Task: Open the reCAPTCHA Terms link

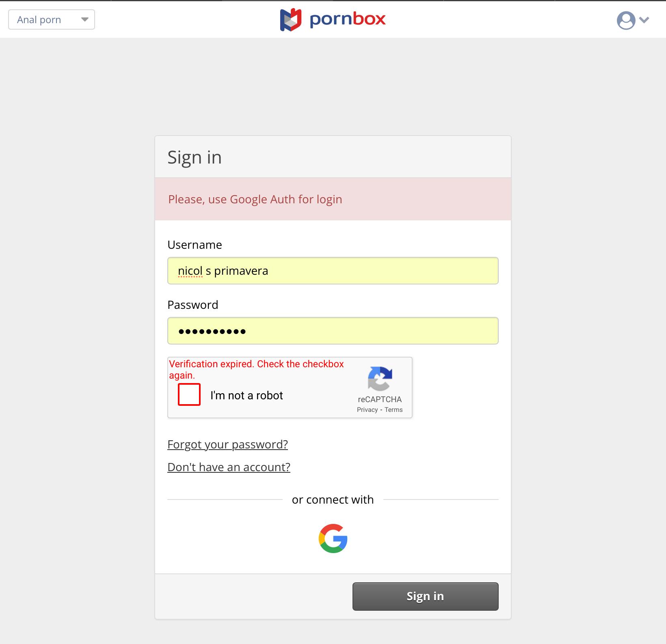Action: 394,410
